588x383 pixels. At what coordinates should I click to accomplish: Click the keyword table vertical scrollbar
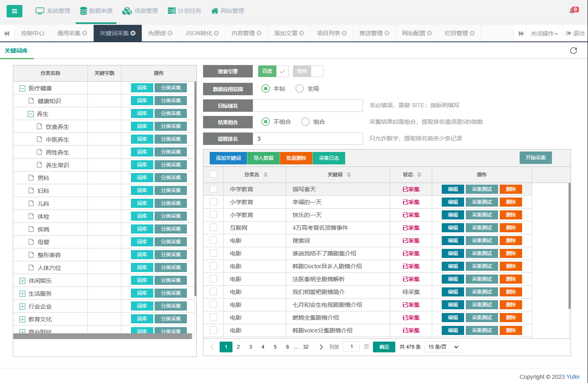569,246
